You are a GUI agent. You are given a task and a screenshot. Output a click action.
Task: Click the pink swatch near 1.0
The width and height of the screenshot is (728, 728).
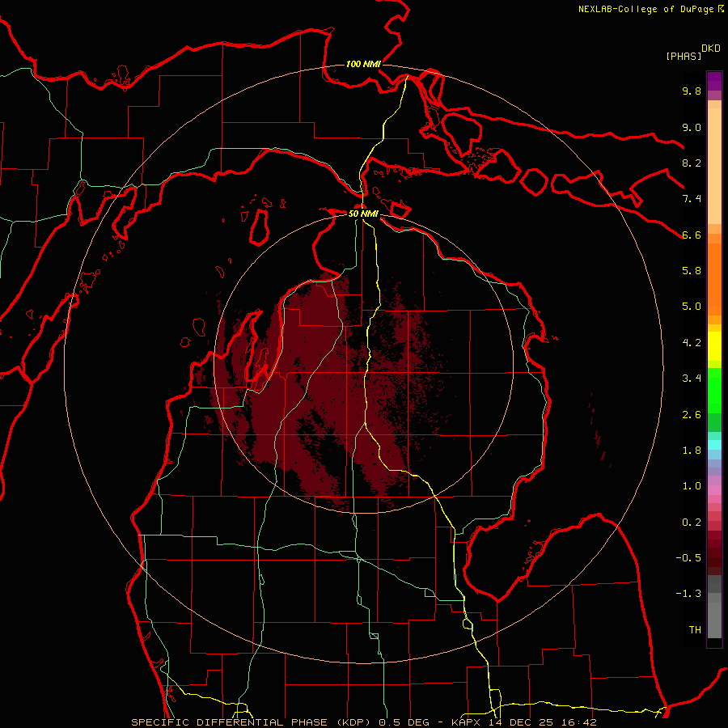click(x=714, y=490)
